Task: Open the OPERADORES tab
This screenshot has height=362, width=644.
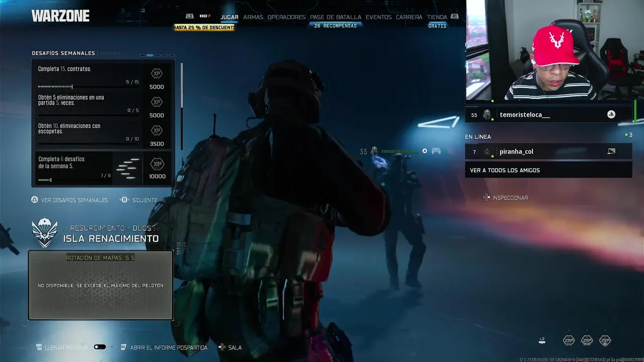Action: coord(286,17)
